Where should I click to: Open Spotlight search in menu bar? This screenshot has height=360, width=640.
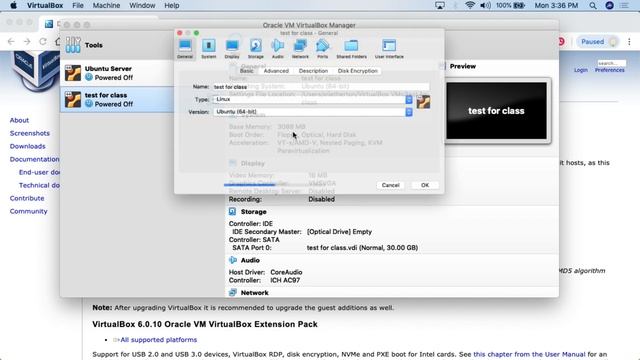pyautogui.click(x=593, y=5)
